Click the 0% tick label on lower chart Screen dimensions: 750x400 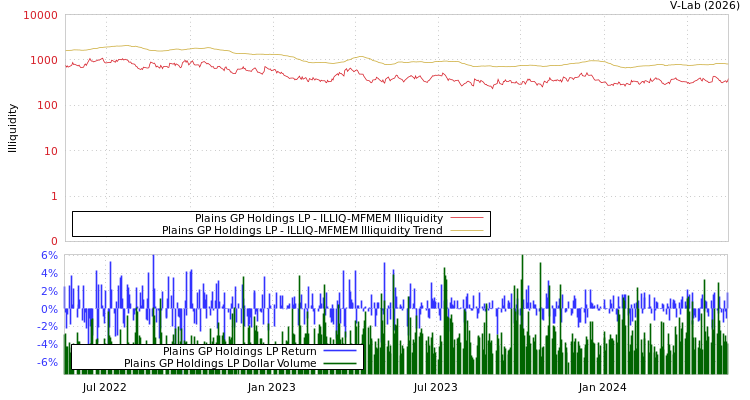(x=49, y=309)
